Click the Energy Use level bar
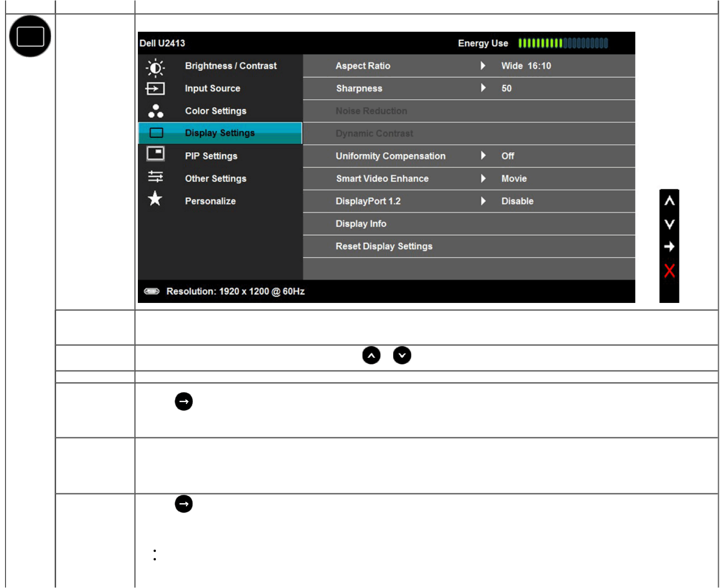The image size is (724, 588). (563, 43)
